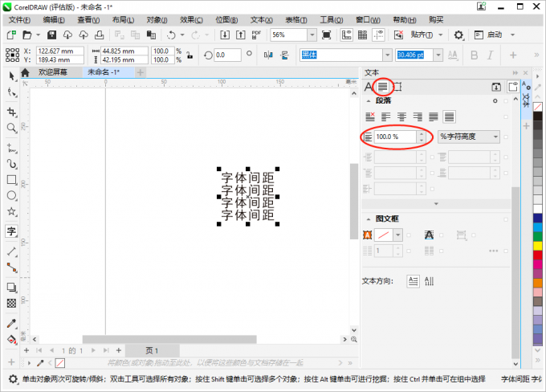Apply center paragraph alignment

[401, 117]
